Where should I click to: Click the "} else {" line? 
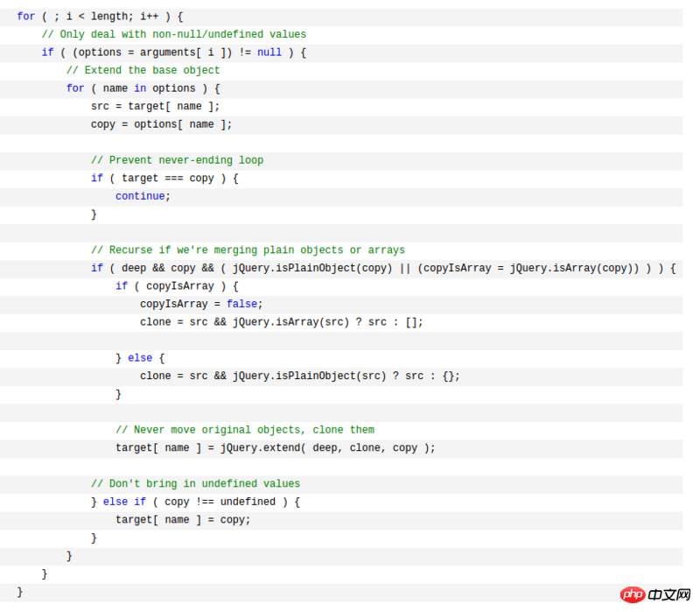pyautogui.click(x=140, y=358)
